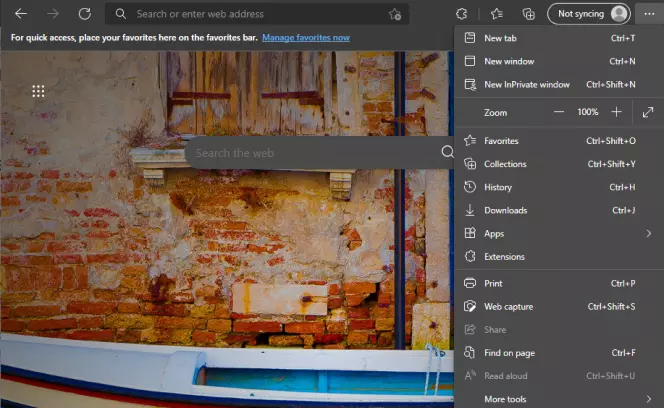This screenshot has height=408, width=664.
Task: Open Favorites from the menu
Action: [x=559, y=141]
